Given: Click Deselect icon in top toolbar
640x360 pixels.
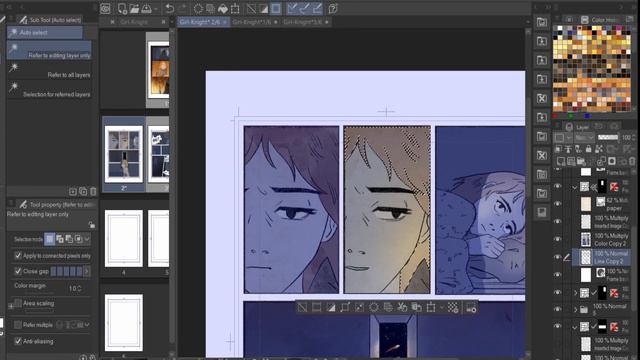Looking at the screenshot, I should (251, 8).
